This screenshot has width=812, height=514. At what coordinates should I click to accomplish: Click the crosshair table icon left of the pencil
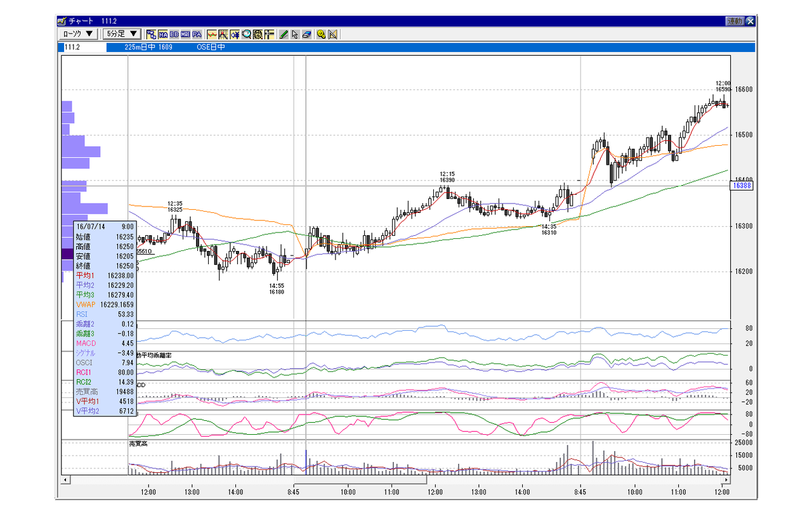coord(269,34)
